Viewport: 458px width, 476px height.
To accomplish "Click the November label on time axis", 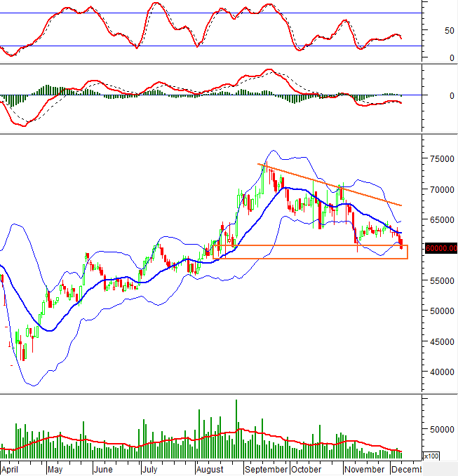I will (364, 469).
